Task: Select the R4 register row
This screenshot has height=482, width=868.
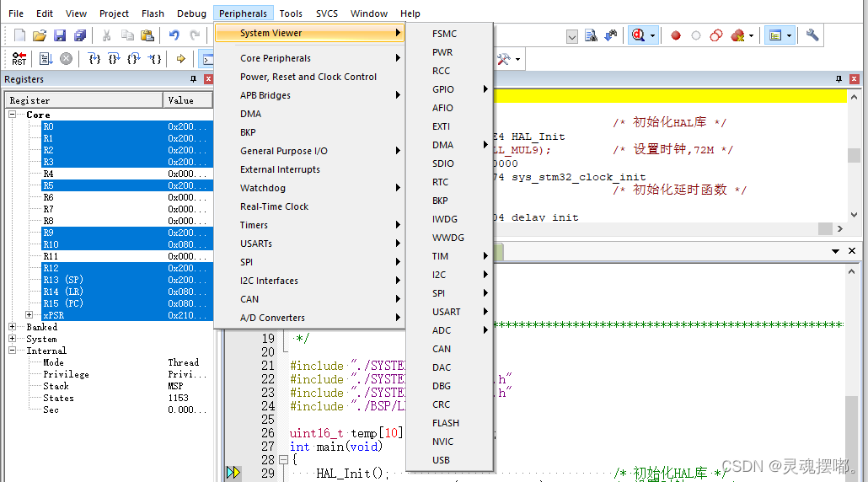Action: 126,174
